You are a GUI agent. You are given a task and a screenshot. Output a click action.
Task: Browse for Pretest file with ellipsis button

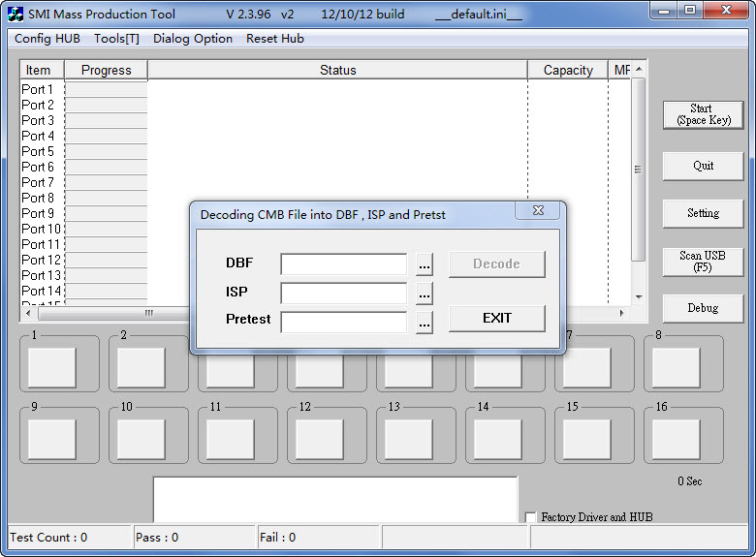(x=425, y=323)
